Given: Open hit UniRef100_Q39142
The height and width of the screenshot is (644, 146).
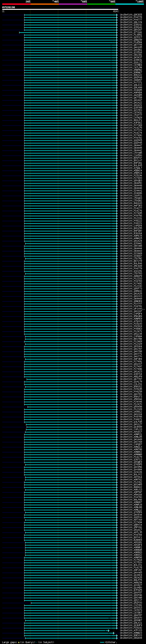Looking at the screenshot, I should (131, 25).
